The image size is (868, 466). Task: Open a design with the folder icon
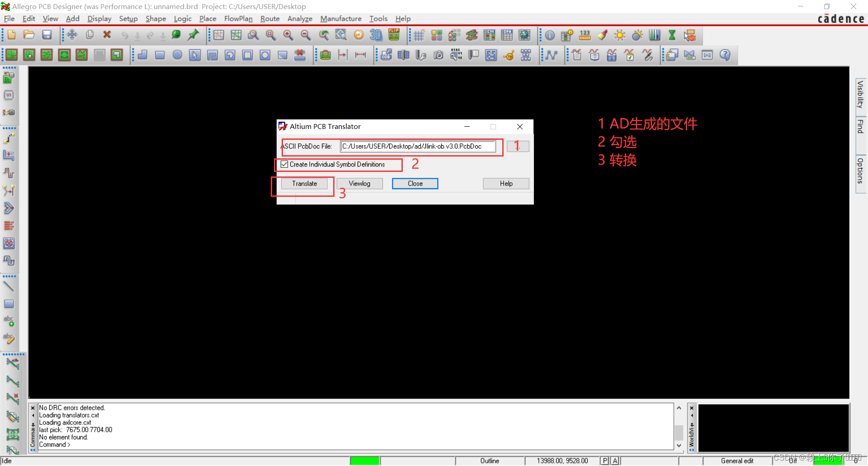(x=29, y=35)
